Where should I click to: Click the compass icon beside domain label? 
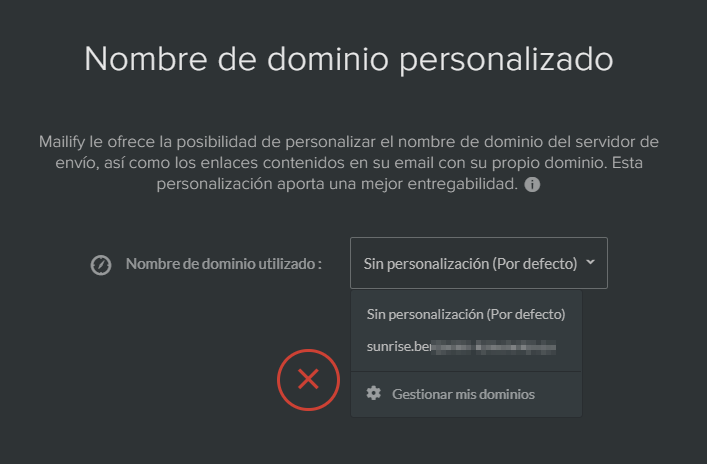pos(101,265)
